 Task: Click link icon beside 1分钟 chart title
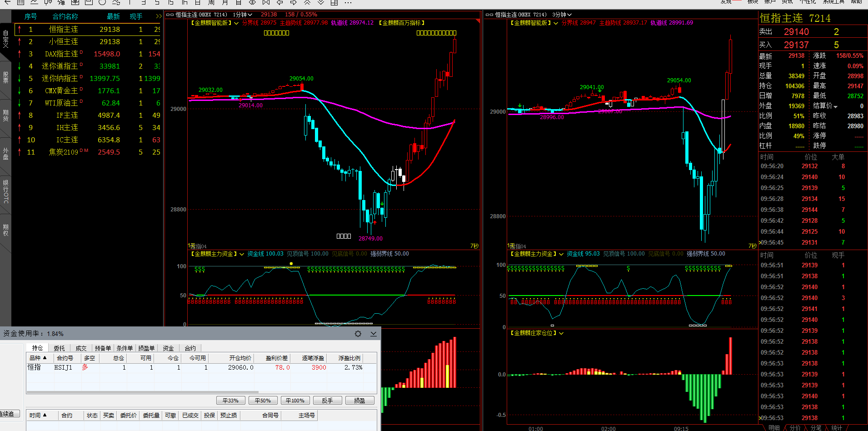point(170,15)
